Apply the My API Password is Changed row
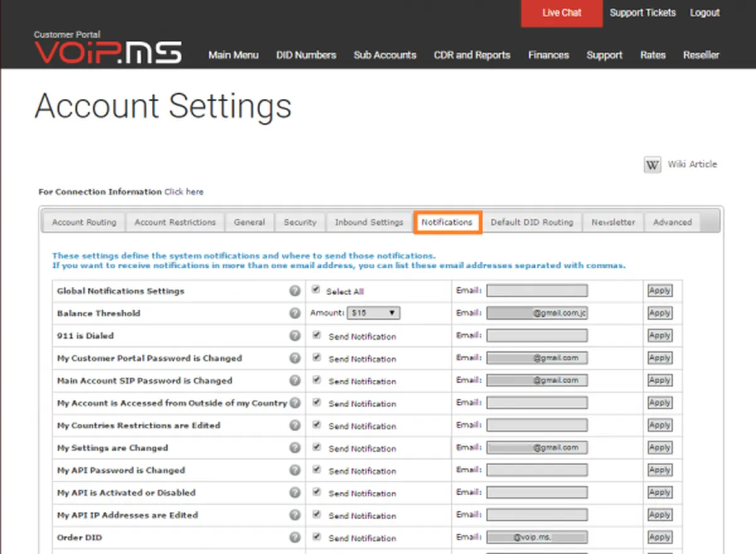Screen dimensions: 756x554 click(x=660, y=470)
